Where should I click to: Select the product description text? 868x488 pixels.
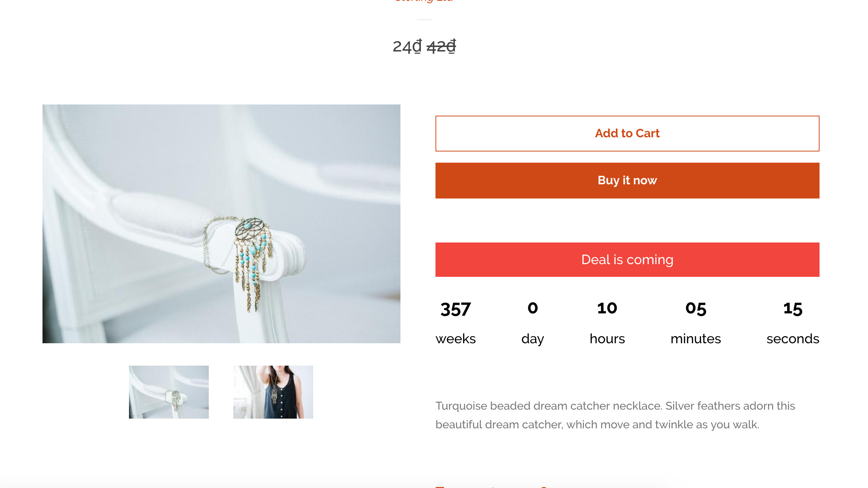615,415
